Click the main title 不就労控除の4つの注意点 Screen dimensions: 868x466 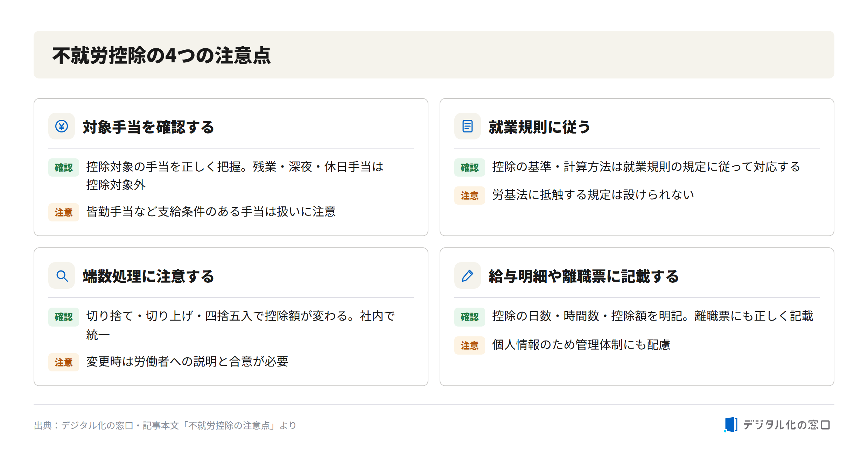click(162, 55)
